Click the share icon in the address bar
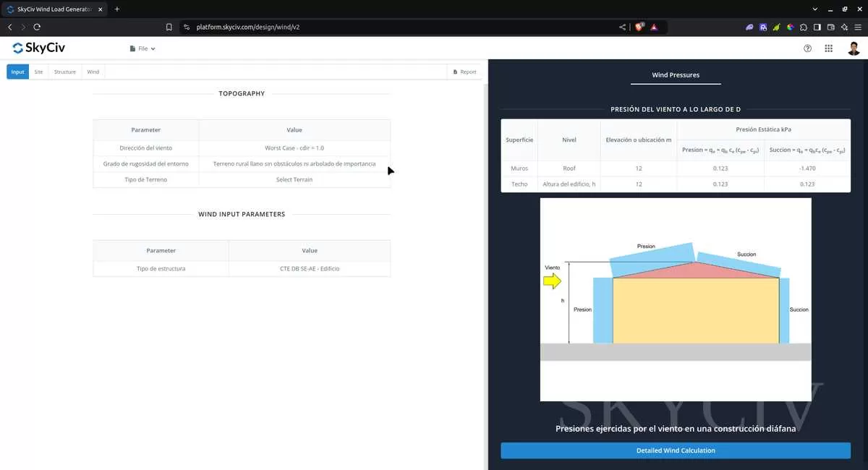This screenshot has width=868, height=470. (x=622, y=27)
